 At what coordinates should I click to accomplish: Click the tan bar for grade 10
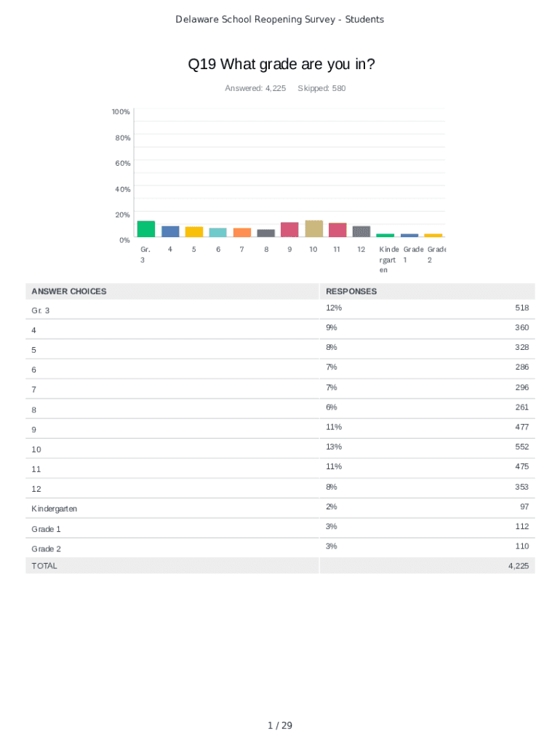314,228
